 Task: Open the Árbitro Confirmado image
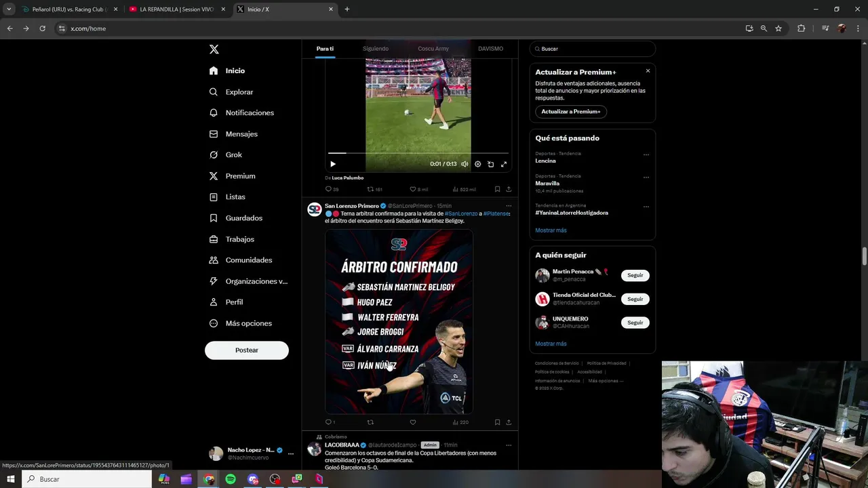(x=399, y=321)
